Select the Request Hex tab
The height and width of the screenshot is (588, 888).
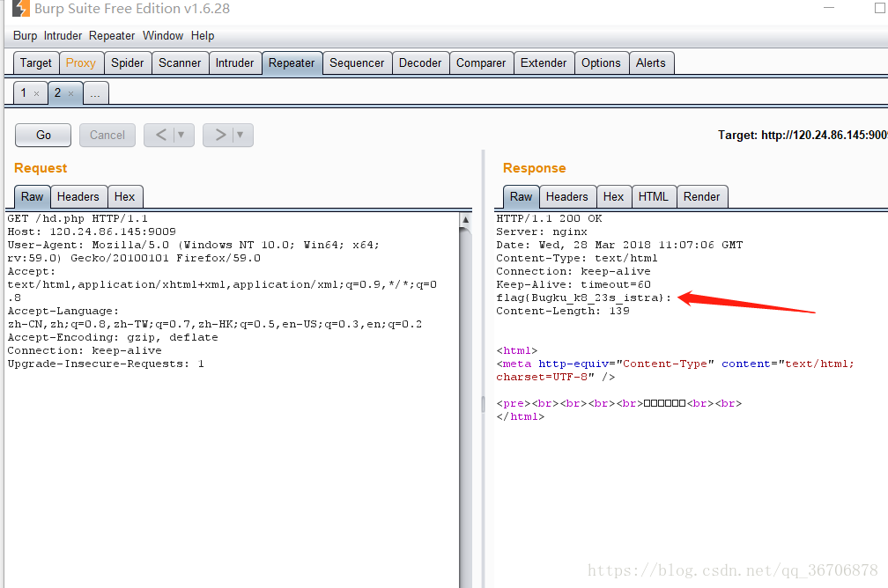[x=124, y=196]
